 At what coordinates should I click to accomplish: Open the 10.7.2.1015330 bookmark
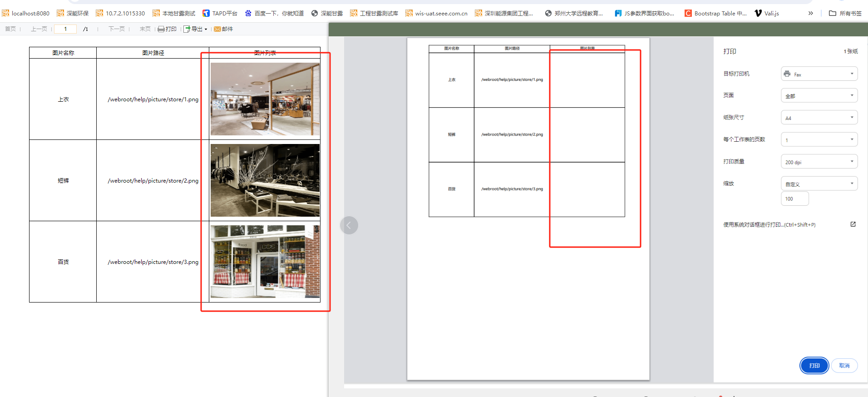point(120,13)
